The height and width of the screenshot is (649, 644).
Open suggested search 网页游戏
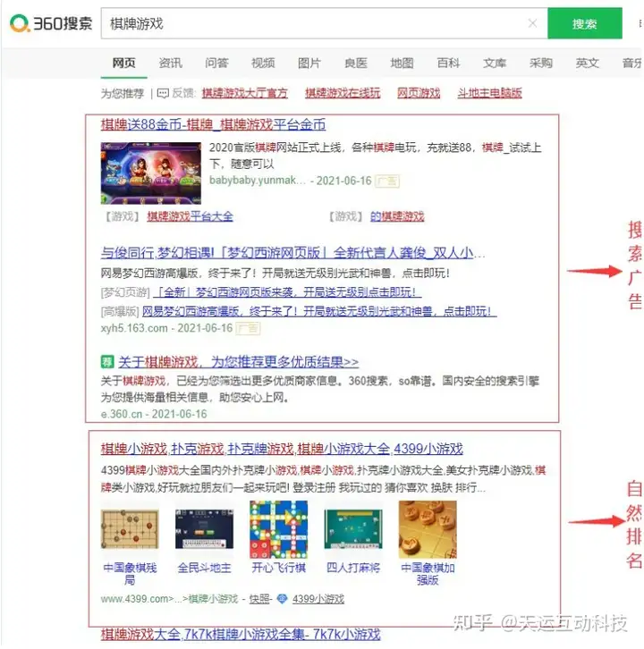point(419,93)
